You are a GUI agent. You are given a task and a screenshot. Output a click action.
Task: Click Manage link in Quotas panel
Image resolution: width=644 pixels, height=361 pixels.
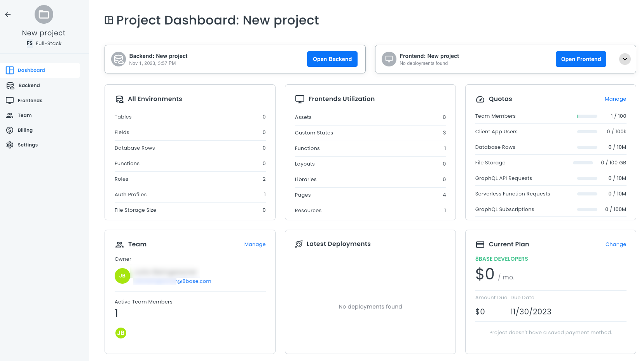pos(615,99)
